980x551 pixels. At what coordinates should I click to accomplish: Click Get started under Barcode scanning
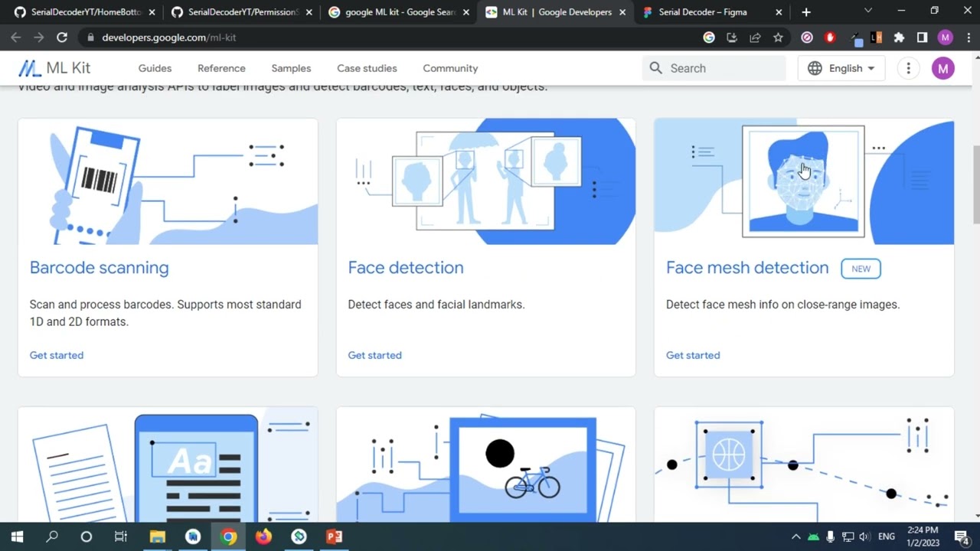tap(57, 355)
